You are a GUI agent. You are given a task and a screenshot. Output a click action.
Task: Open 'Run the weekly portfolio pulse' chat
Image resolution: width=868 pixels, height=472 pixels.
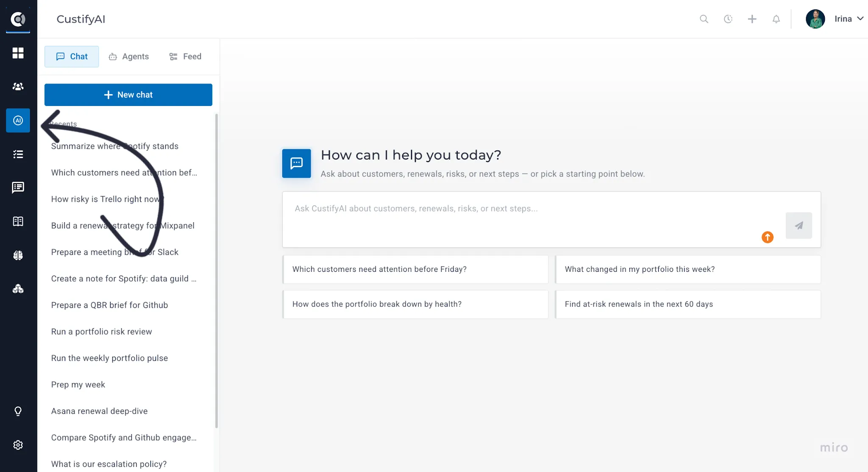click(x=110, y=358)
